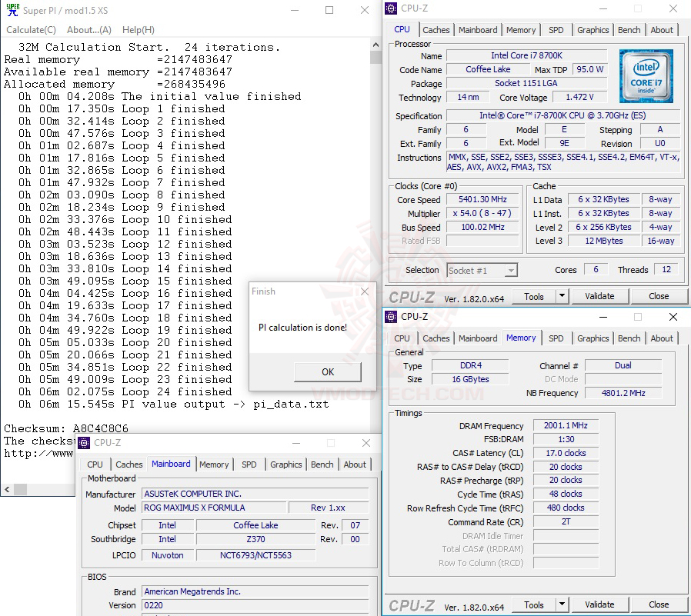Select the Graphics tab in the Memory window
Image resolution: width=691 pixels, height=616 pixels.
tap(593, 338)
